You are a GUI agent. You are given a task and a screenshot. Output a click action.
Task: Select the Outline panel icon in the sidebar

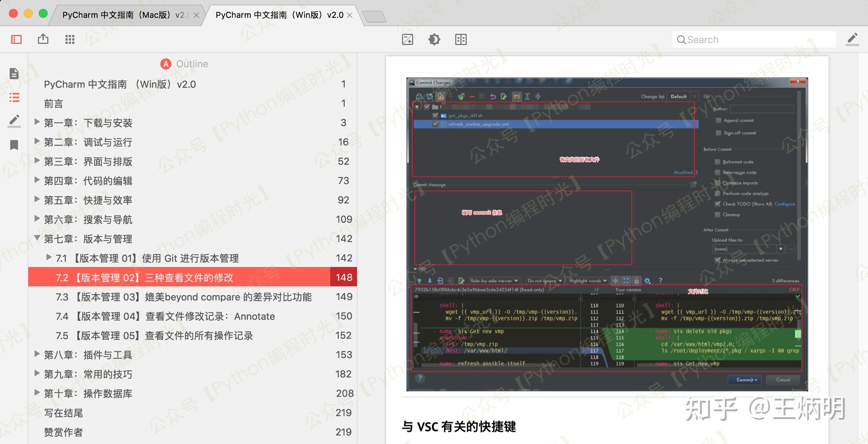(x=14, y=97)
